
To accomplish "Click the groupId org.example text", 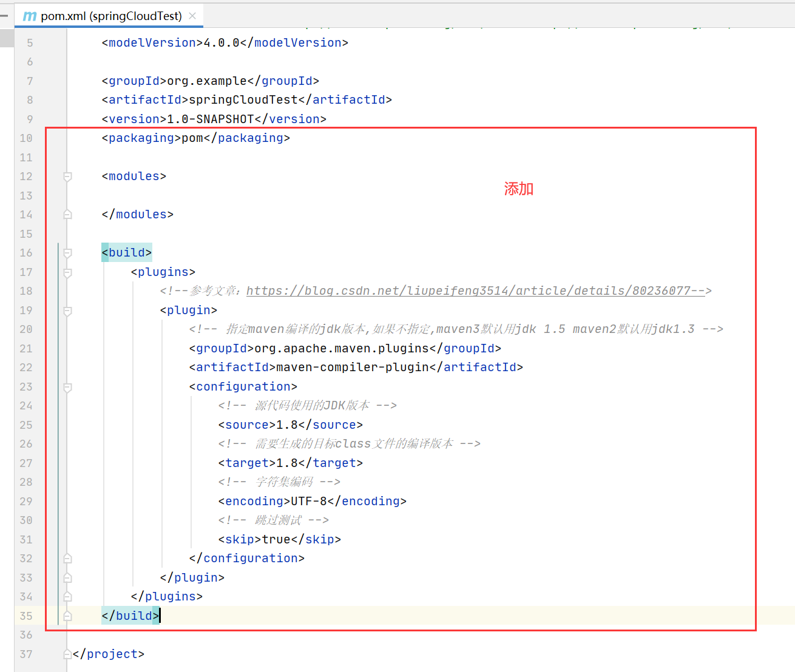I will click(x=211, y=81).
